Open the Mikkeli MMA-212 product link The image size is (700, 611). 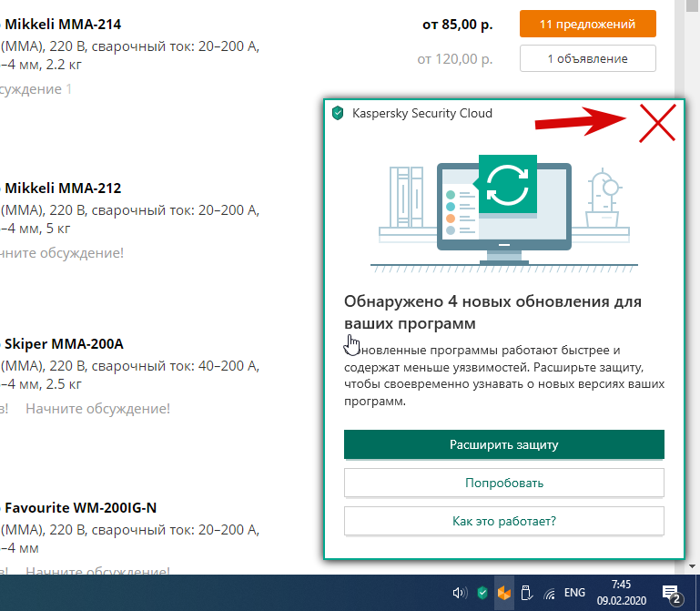coord(63,188)
